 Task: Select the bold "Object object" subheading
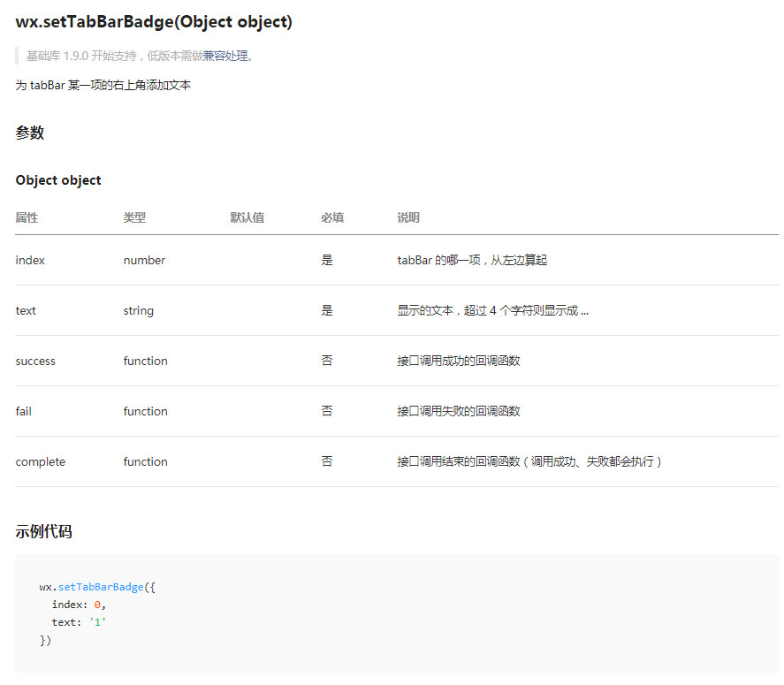pyautogui.click(x=58, y=180)
